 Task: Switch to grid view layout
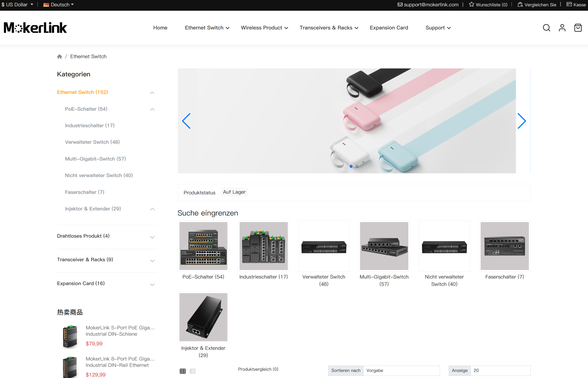[183, 371]
